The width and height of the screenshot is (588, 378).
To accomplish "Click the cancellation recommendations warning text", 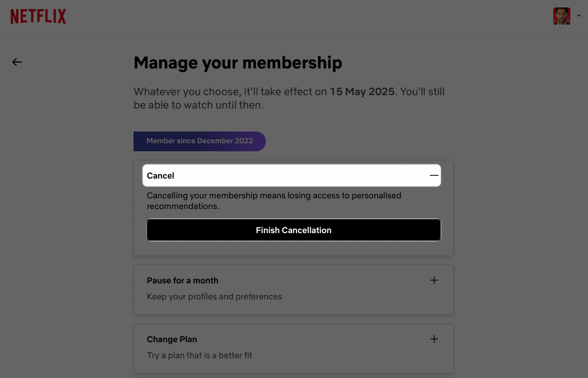I will [x=274, y=200].
